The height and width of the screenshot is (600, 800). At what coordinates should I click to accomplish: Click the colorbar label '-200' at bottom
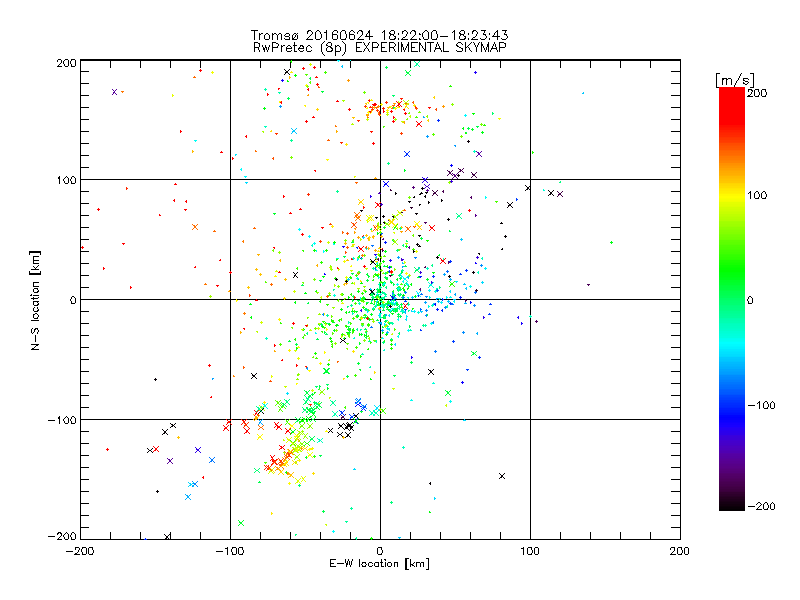762,506
